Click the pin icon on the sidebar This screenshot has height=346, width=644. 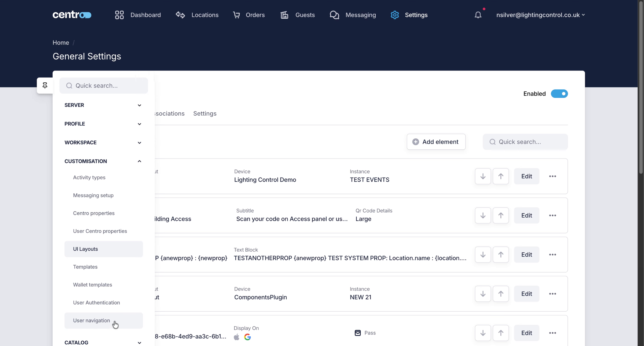point(45,85)
